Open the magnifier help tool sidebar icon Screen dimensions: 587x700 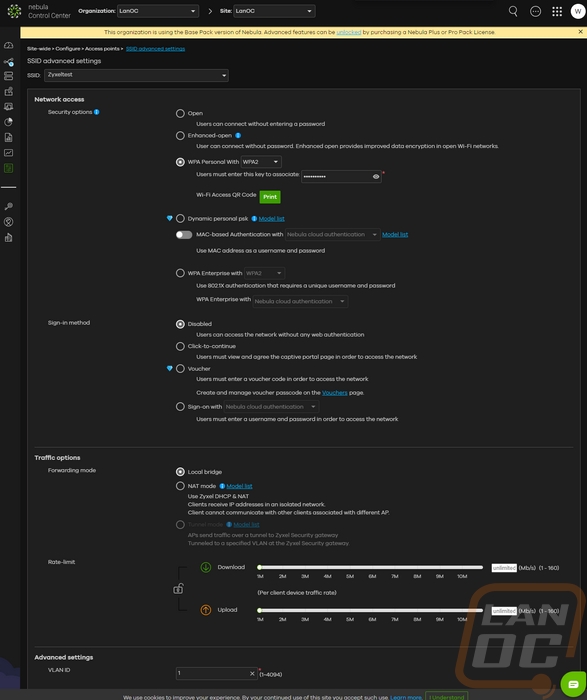click(8, 206)
